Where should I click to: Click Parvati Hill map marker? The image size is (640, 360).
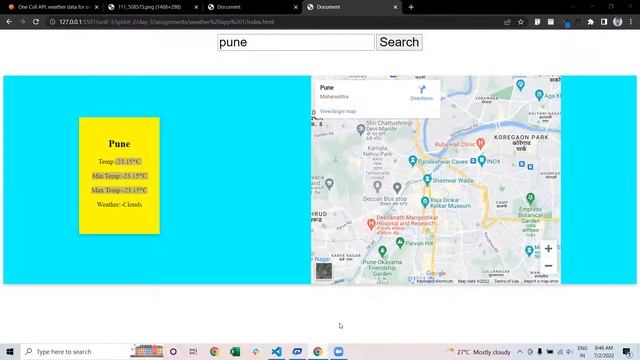[400, 243]
